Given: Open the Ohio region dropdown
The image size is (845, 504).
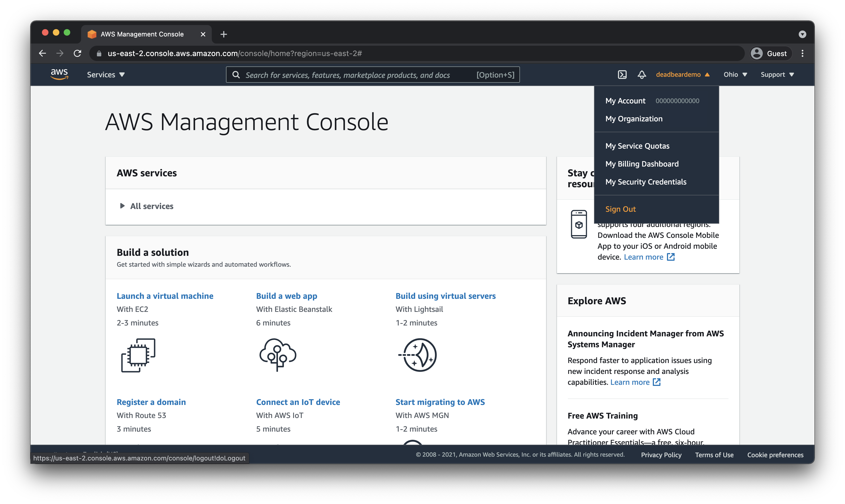Looking at the screenshot, I should pos(735,74).
